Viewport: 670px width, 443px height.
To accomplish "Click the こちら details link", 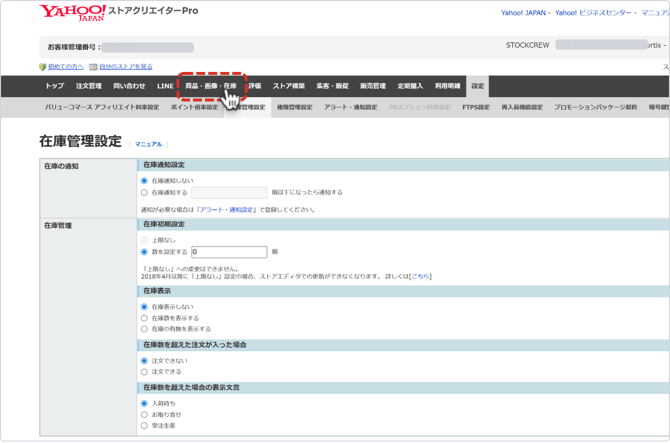I will (420, 276).
